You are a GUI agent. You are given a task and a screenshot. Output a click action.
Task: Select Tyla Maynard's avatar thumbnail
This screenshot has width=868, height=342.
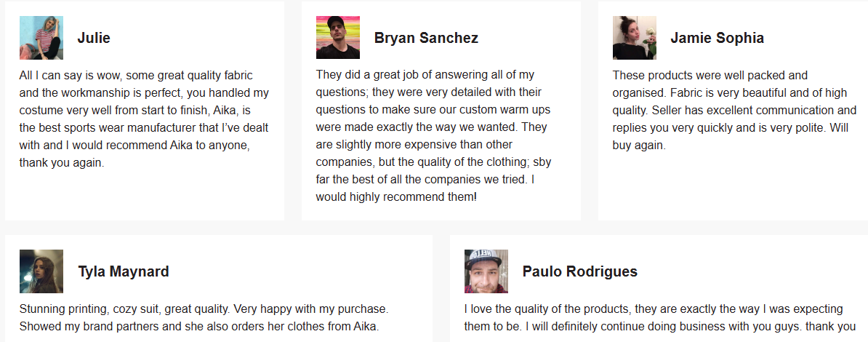tap(41, 271)
